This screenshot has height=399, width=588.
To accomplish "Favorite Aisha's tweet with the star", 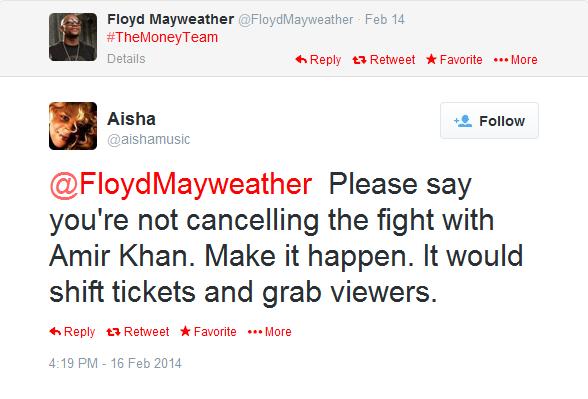I will pyautogui.click(x=208, y=332).
